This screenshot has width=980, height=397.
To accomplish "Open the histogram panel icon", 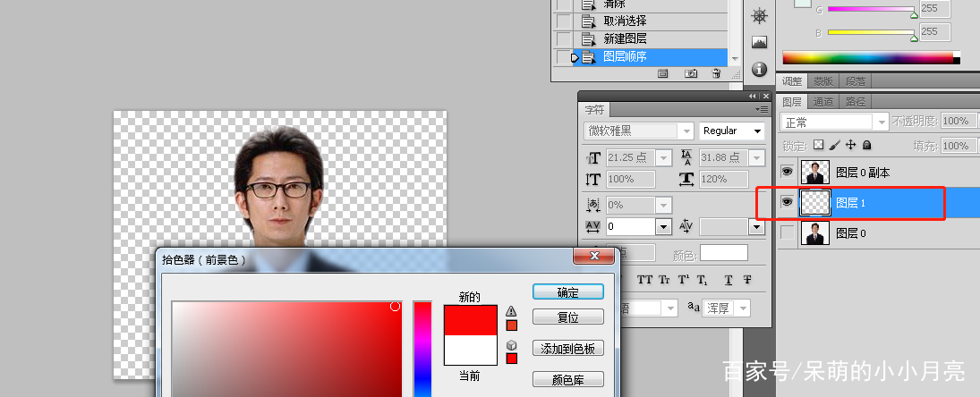I will 759,42.
